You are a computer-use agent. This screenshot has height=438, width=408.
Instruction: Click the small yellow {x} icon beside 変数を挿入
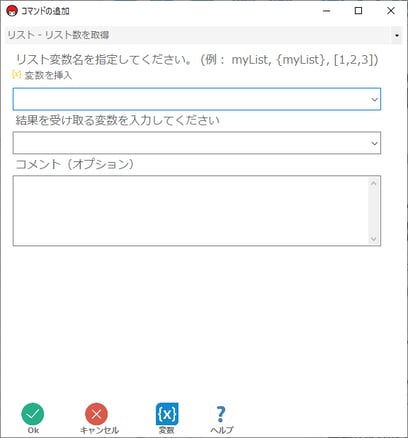tap(16, 75)
